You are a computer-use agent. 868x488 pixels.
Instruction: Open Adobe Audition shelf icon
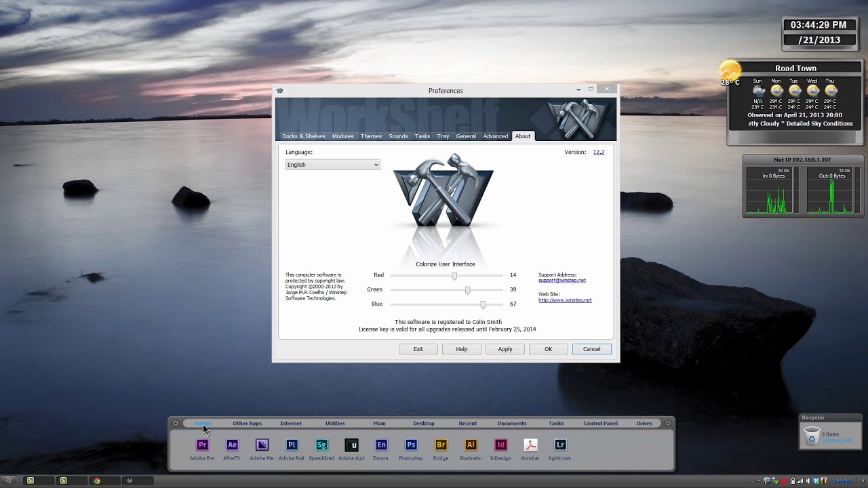351,445
